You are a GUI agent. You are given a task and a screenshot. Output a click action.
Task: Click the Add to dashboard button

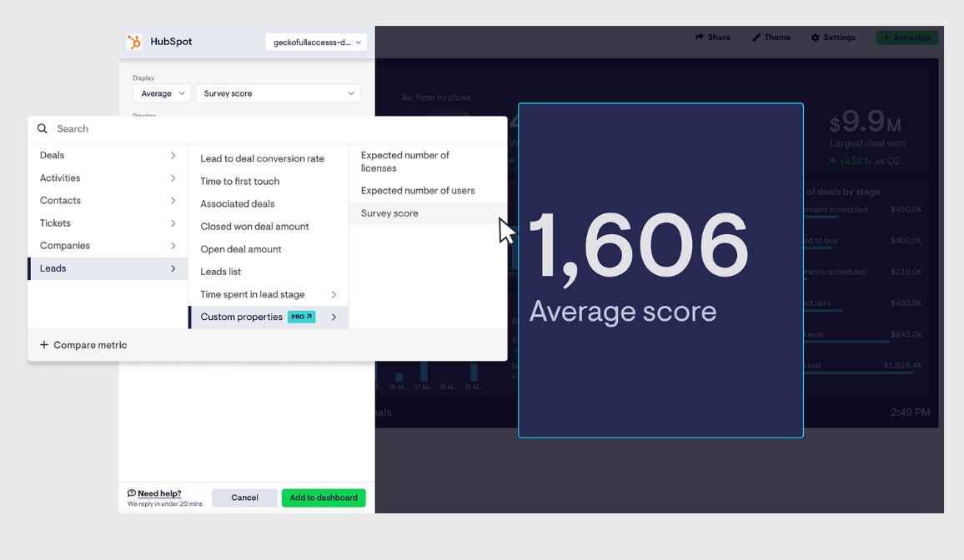[x=324, y=497]
